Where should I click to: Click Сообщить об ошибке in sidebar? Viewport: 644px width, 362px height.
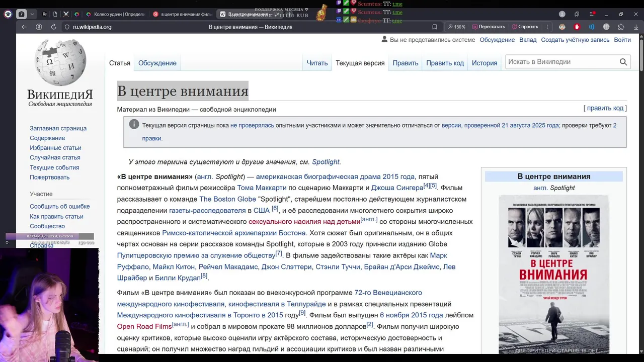tap(60, 207)
